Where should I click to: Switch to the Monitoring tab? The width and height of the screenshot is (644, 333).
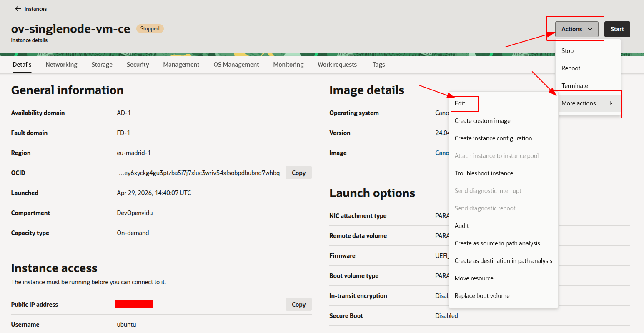click(x=288, y=65)
